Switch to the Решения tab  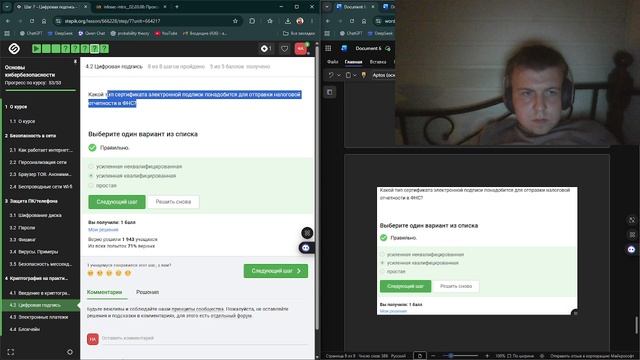coord(147,292)
